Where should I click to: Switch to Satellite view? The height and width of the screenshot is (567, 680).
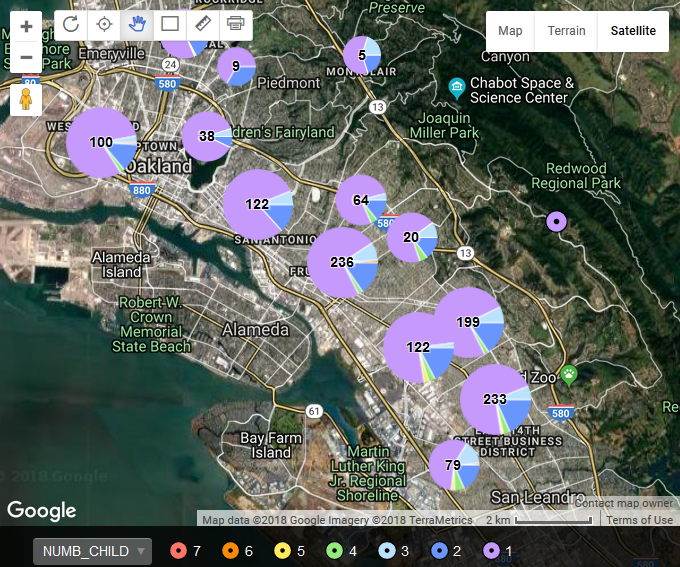tap(633, 31)
